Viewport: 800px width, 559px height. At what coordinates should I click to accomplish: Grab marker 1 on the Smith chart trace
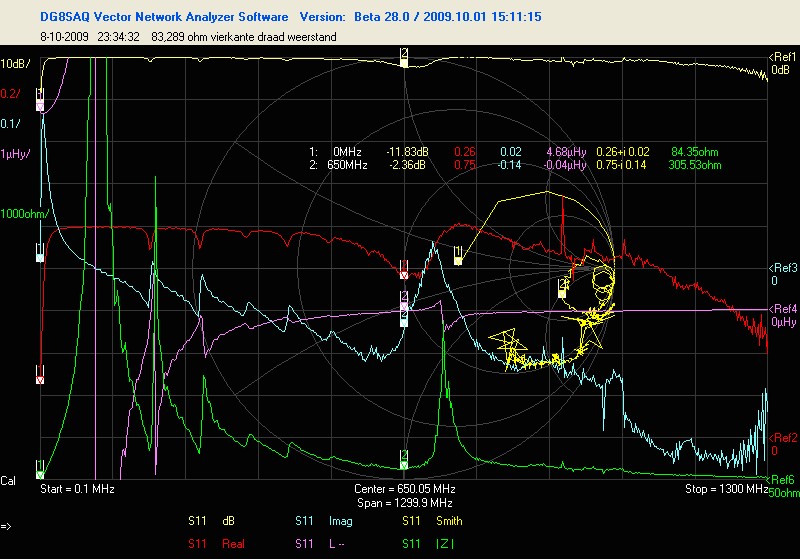[x=458, y=256]
